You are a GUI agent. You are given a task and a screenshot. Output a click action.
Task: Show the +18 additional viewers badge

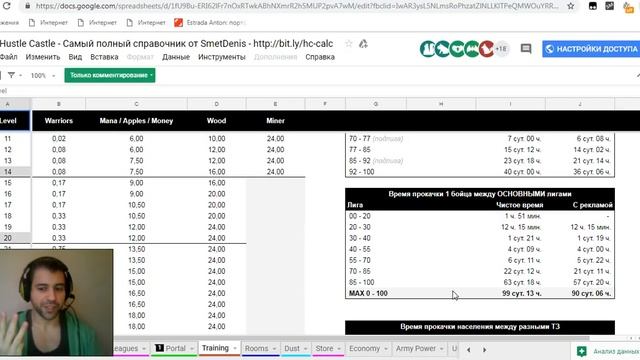tap(501, 49)
